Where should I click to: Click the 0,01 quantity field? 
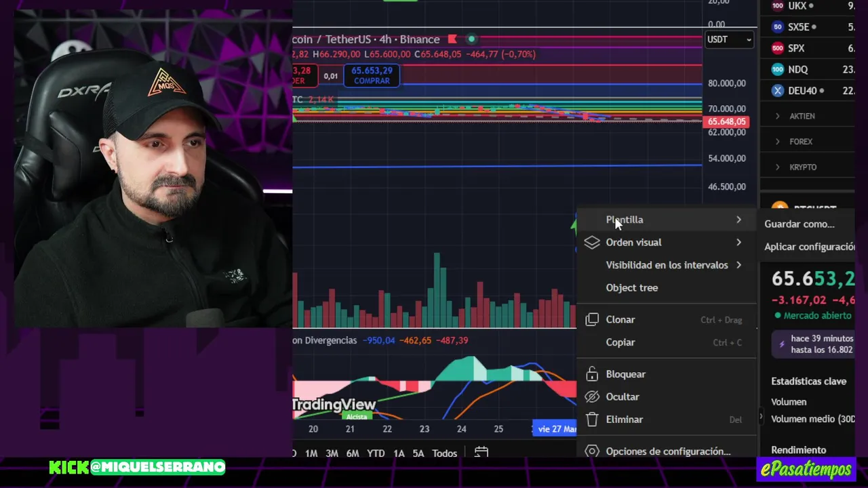pyautogui.click(x=330, y=76)
